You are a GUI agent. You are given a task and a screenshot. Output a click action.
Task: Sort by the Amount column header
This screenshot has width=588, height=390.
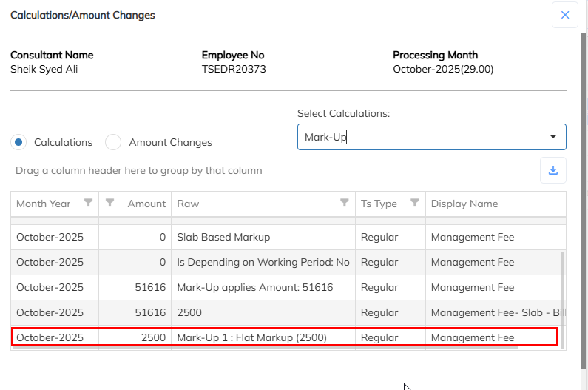(x=146, y=204)
